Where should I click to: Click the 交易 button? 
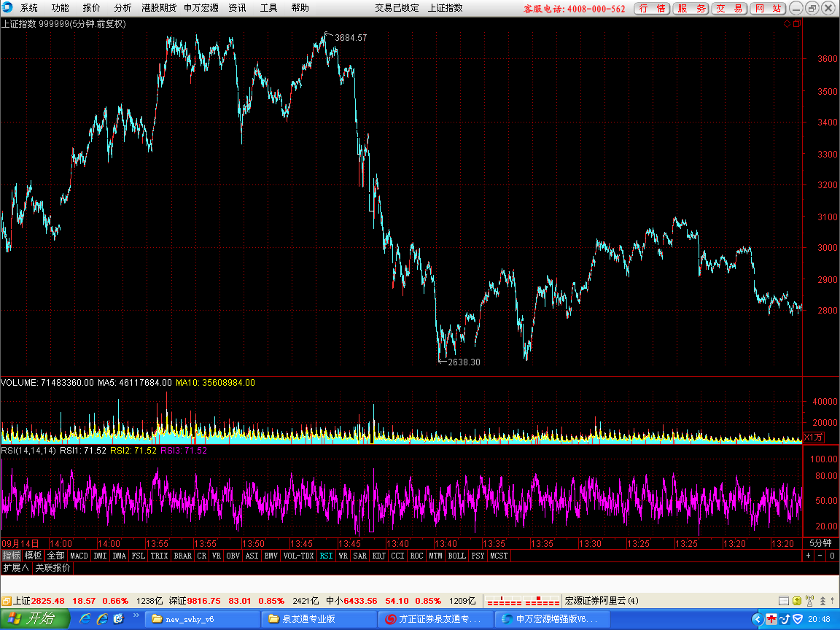729,9
